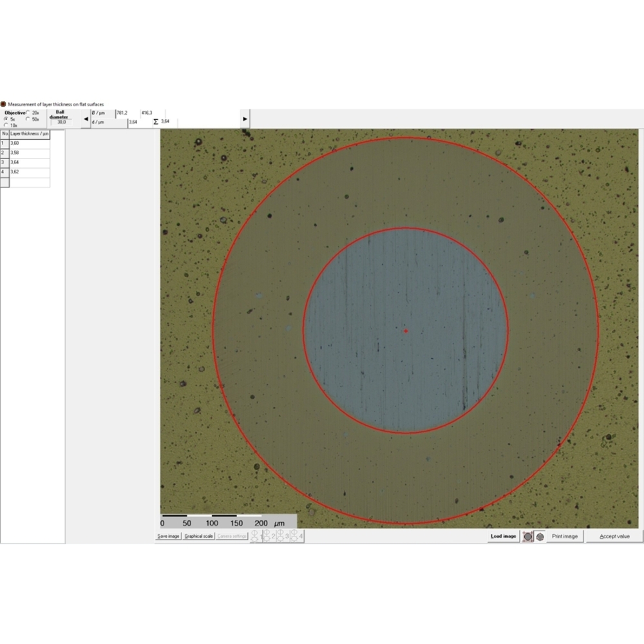This screenshot has height=644, width=644.
Task: Load a new image
Action: click(x=504, y=536)
